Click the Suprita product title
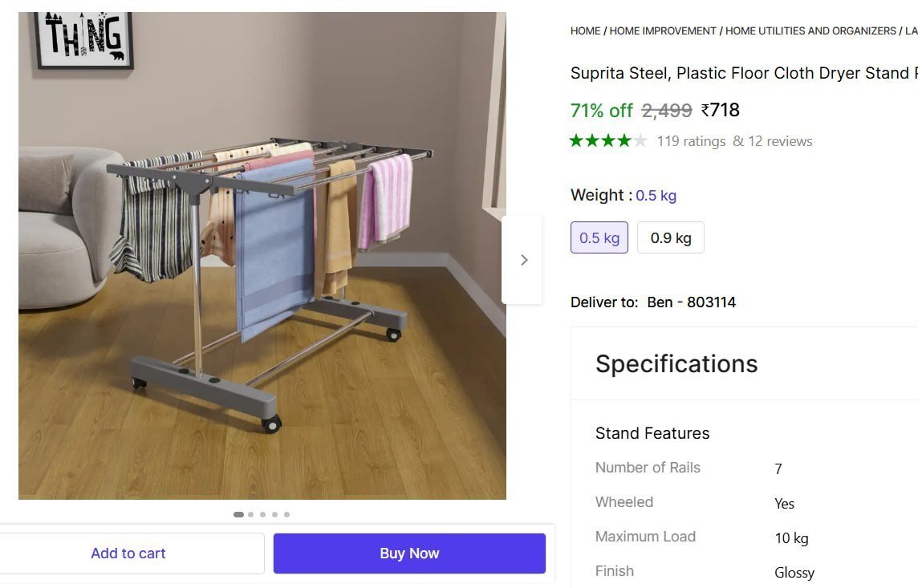This screenshot has width=918, height=588. click(742, 73)
